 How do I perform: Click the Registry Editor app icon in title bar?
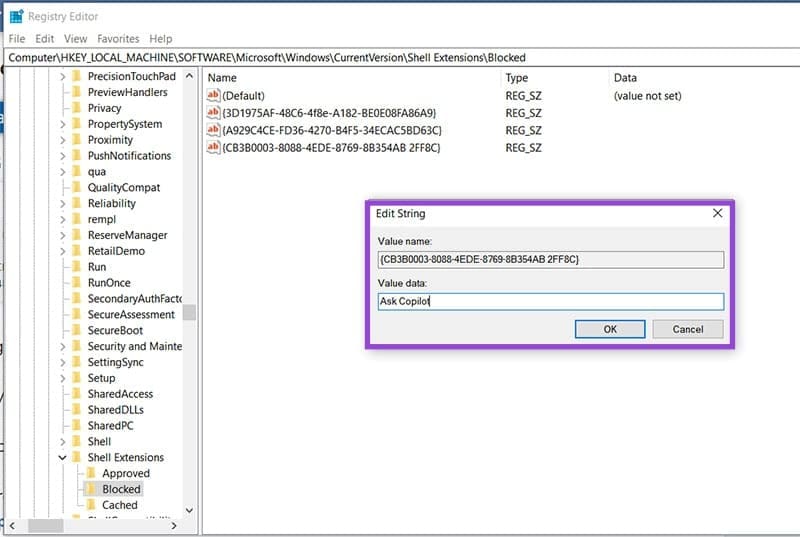[16, 16]
